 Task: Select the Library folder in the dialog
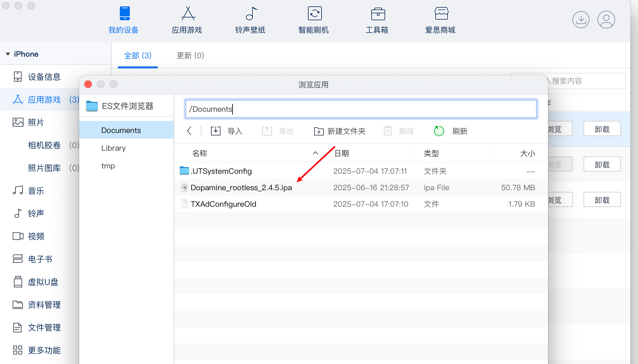pyautogui.click(x=126, y=148)
